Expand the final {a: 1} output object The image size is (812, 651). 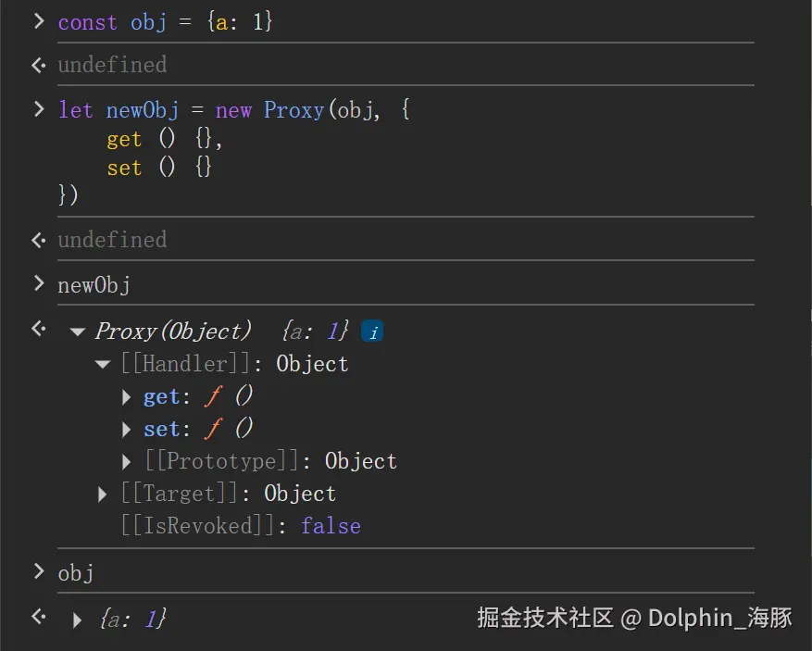pyautogui.click(x=78, y=620)
